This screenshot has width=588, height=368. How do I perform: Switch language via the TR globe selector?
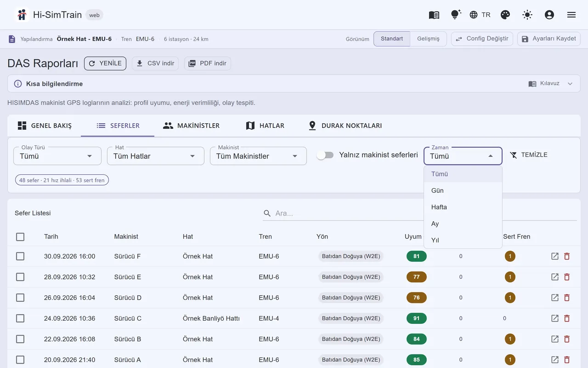tap(480, 15)
